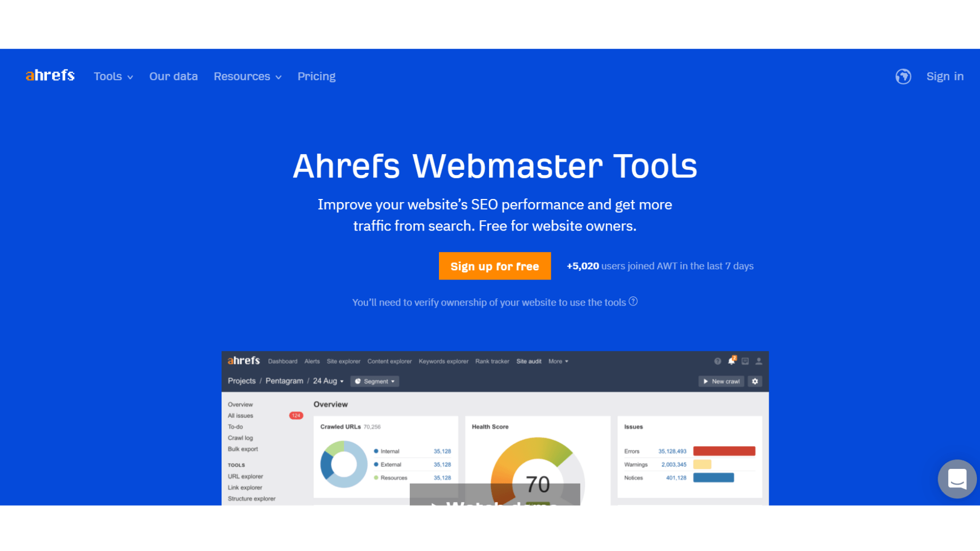Image resolution: width=980 pixels, height=551 pixels.
Task: Click the All issues sidebar item
Action: (241, 416)
